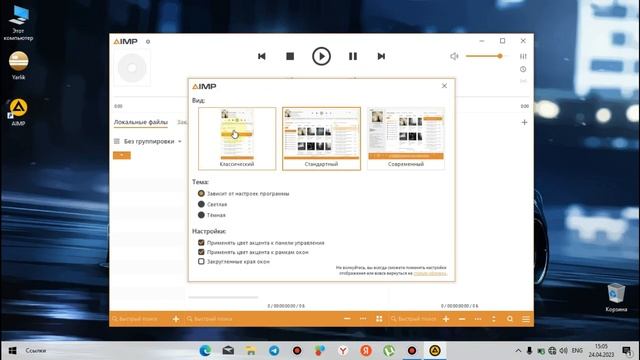The width and height of the screenshot is (640, 360).
Task: Switch to grid view with the four-squares icon
Action: pos(379,319)
